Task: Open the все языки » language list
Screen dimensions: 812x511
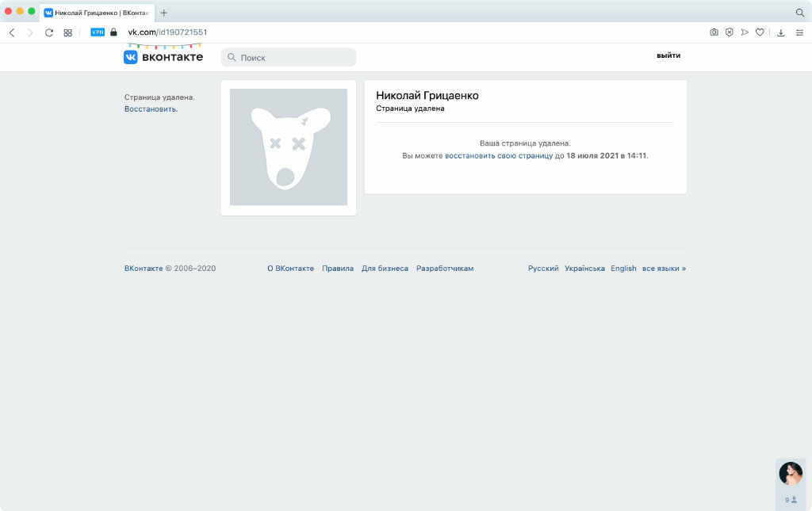Action: point(664,269)
